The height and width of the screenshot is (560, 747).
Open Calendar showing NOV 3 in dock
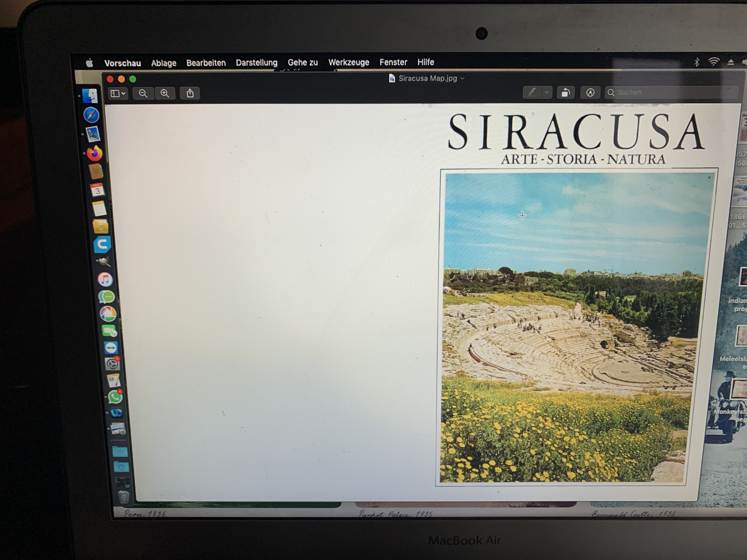coord(98,190)
